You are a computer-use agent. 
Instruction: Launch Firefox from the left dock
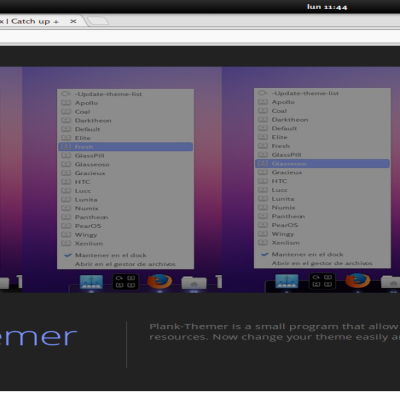tap(160, 281)
